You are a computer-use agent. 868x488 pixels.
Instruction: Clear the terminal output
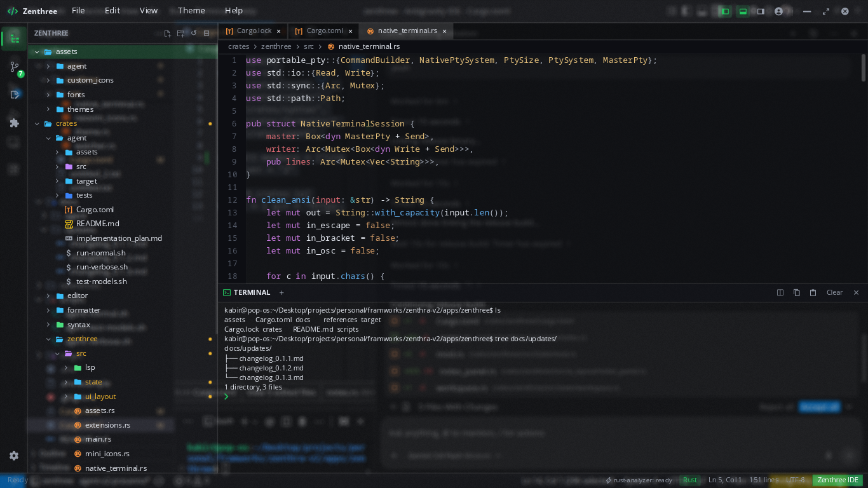(x=834, y=293)
